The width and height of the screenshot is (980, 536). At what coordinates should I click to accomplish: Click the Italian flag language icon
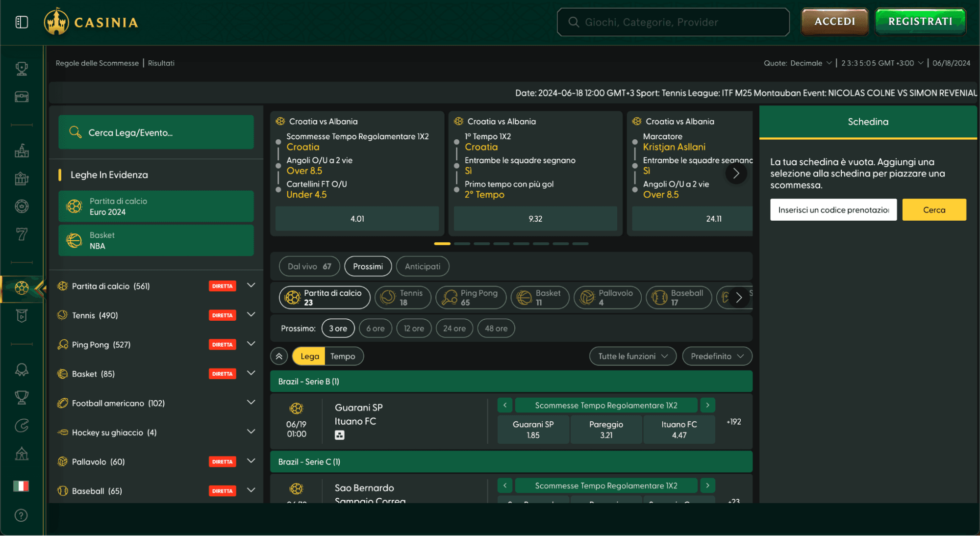coord(21,486)
